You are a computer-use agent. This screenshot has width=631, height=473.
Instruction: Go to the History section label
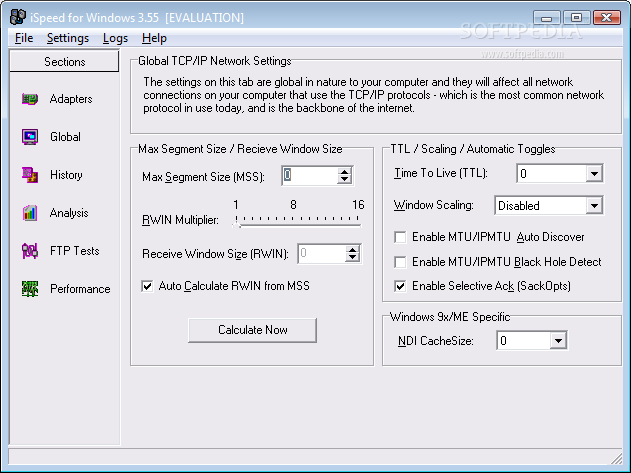point(66,175)
